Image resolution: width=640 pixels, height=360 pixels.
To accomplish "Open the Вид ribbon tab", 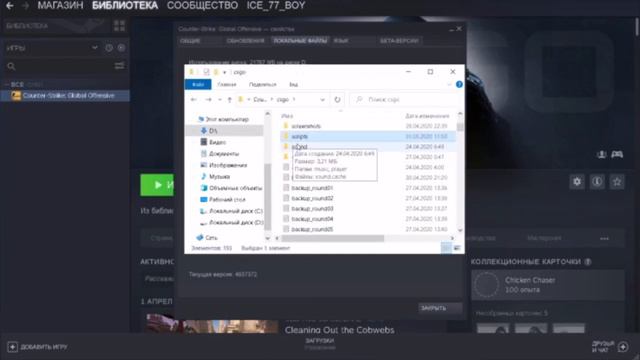I will 293,84.
